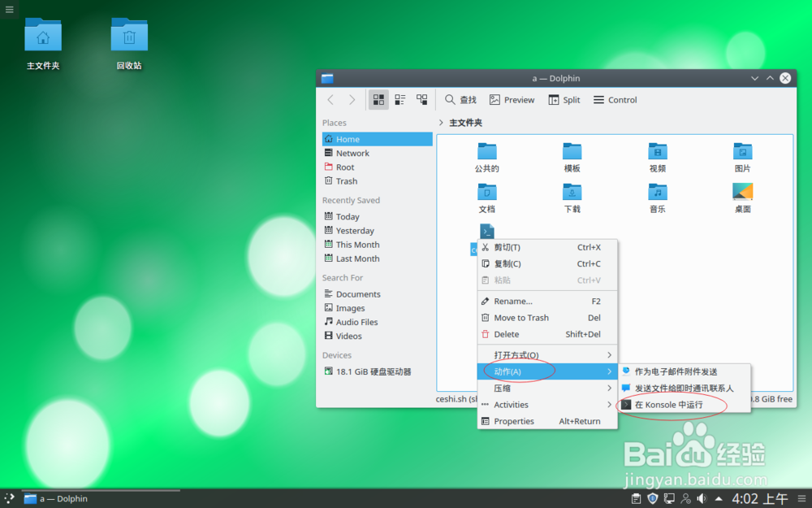The image size is (812, 508).
Task: Click Documents under Search For
Action: (357, 293)
